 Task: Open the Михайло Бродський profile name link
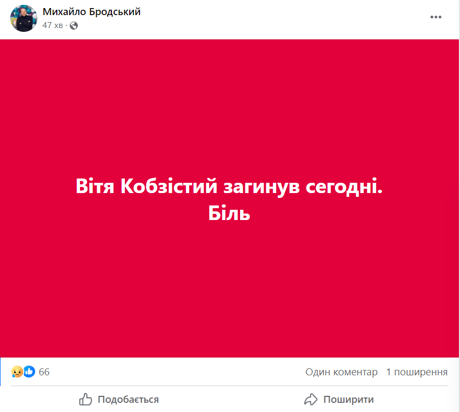pos(91,12)
